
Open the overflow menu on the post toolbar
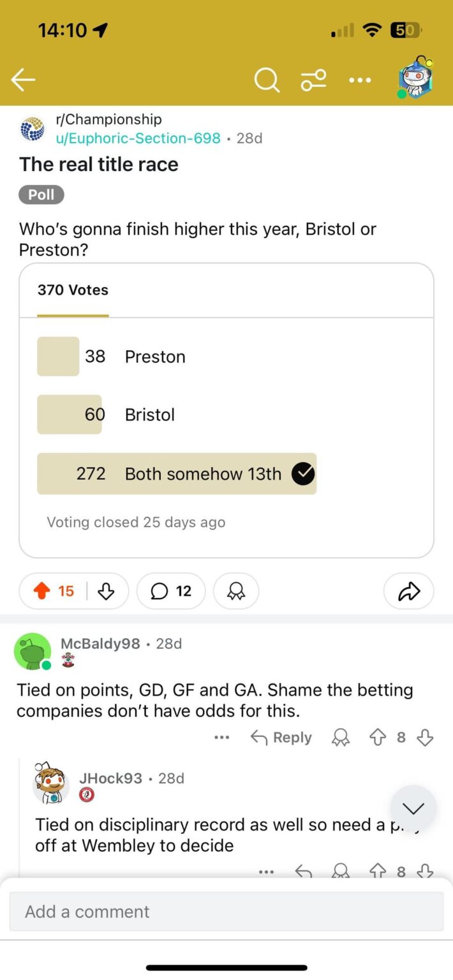(360, 80)
